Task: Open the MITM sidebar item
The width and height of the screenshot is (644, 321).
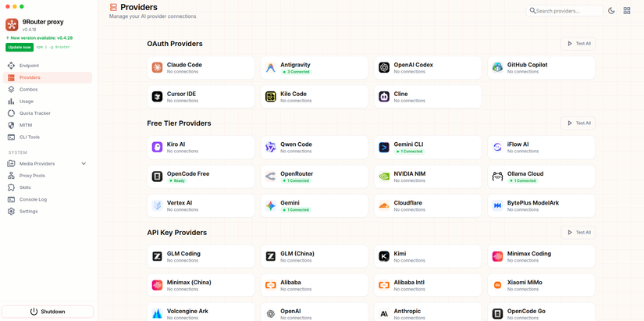Action: coord(48,125)
